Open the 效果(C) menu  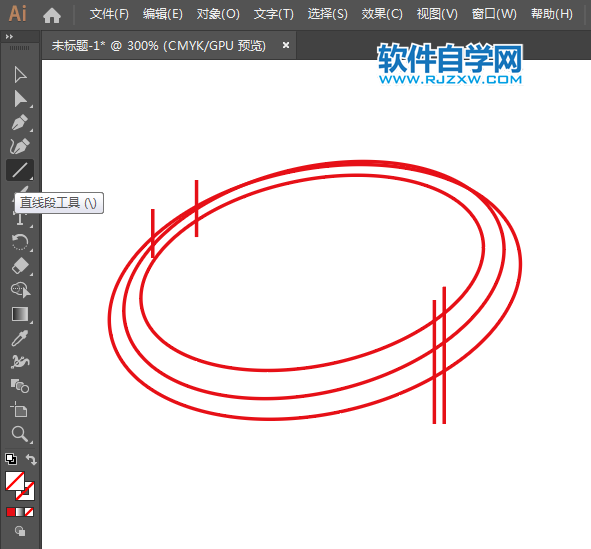tap(382, 14)
